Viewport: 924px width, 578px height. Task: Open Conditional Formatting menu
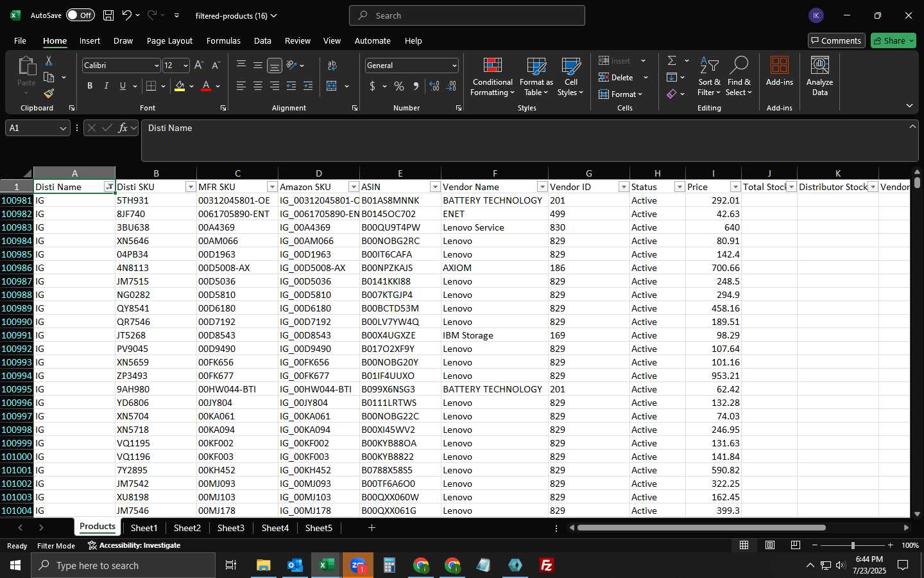[x=492, y=77]
